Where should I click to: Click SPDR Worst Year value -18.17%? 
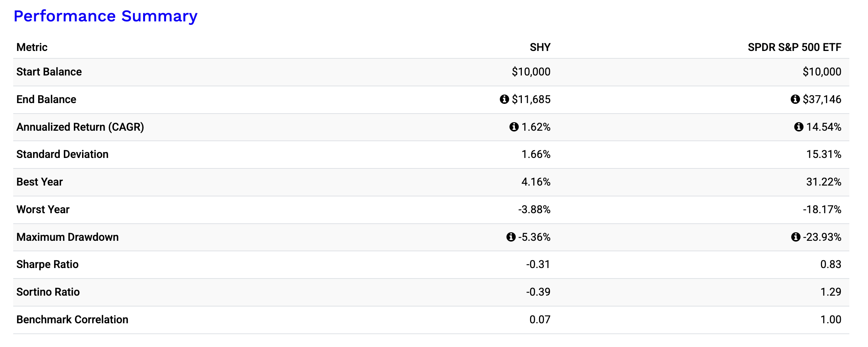(822, 210)
